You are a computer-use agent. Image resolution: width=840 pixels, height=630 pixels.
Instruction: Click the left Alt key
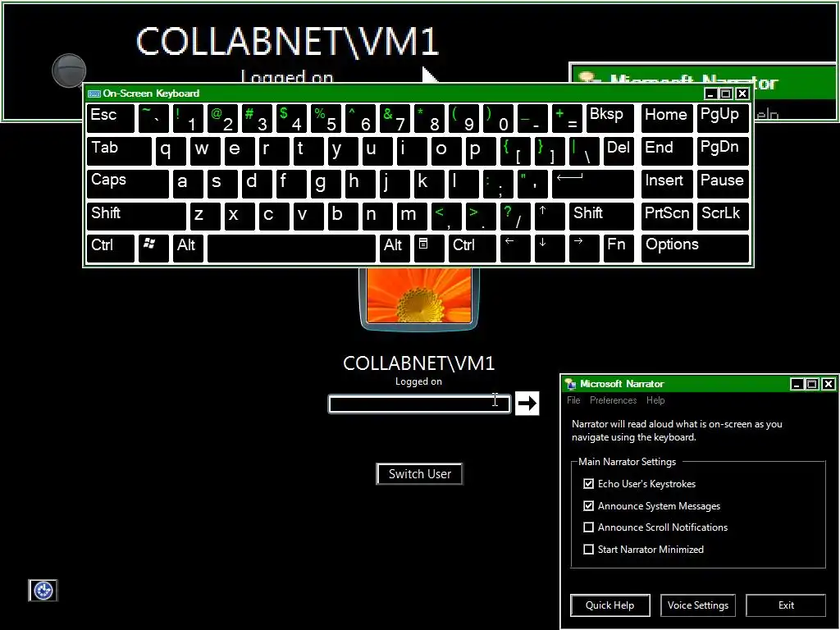click(188, 248)
